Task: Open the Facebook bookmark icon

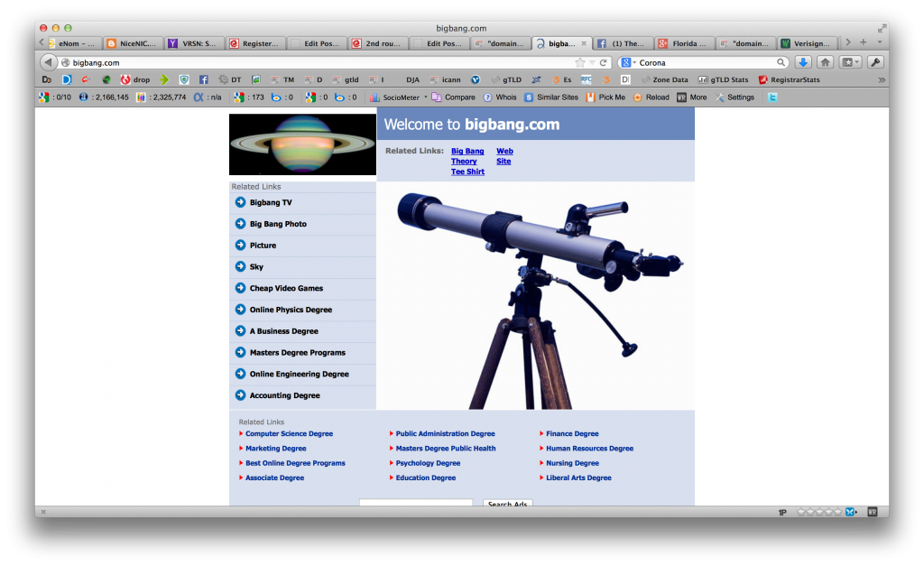Action: (204, 79)
